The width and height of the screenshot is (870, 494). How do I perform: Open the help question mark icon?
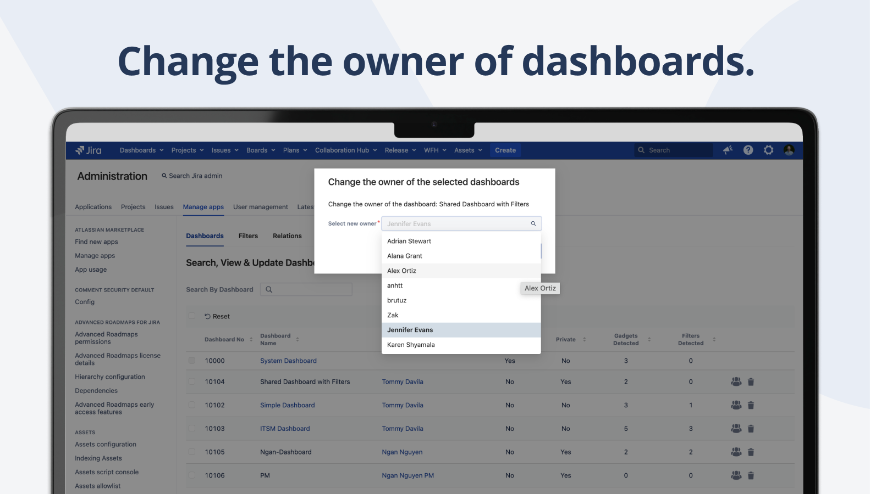[x=748, y=150]
